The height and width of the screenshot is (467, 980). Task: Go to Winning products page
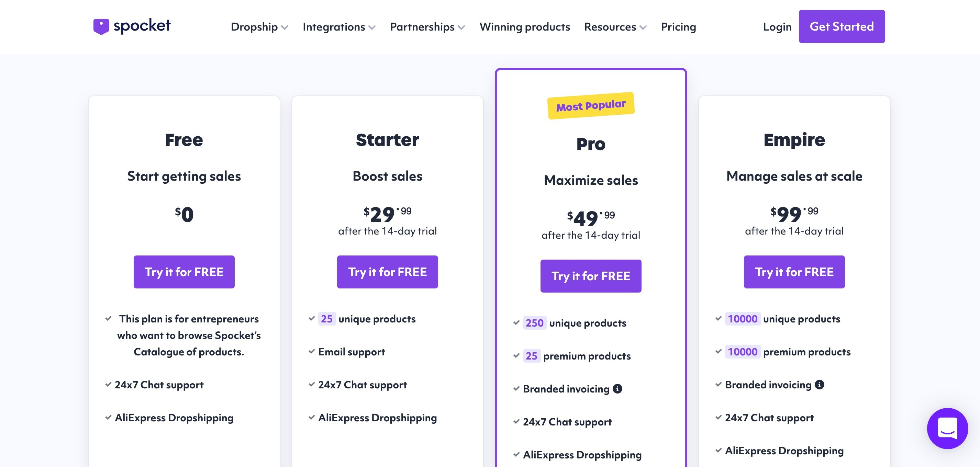(524, 27)
